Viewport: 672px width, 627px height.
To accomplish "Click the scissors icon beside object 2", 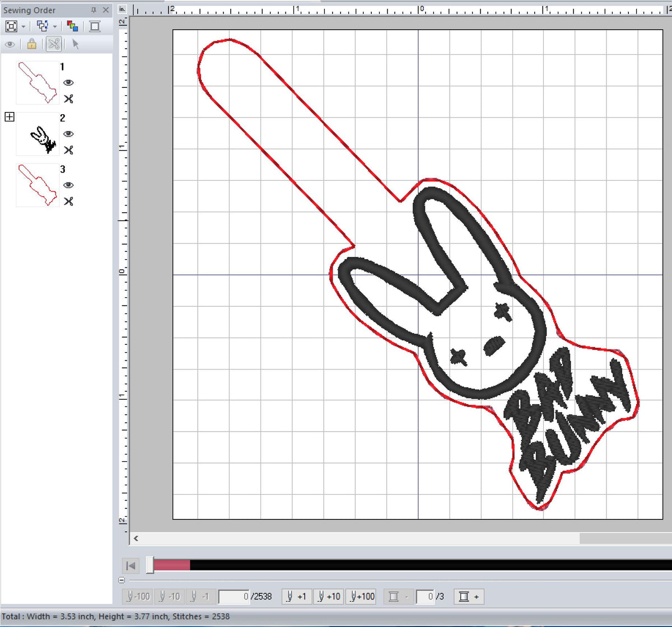I will (68, 150).
